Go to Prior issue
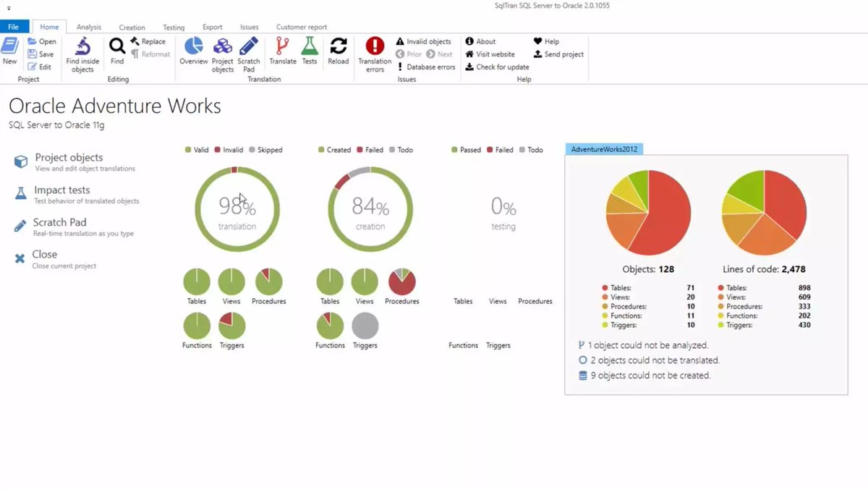Viewport: 868px width, 490px height. pos(409,54)
